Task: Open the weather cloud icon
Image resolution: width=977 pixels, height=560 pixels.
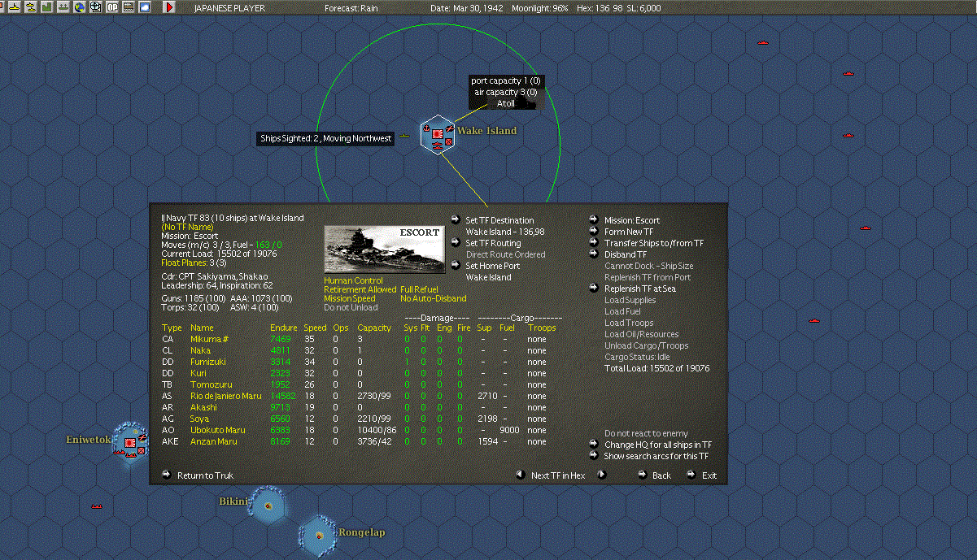Action: [145, 7]
